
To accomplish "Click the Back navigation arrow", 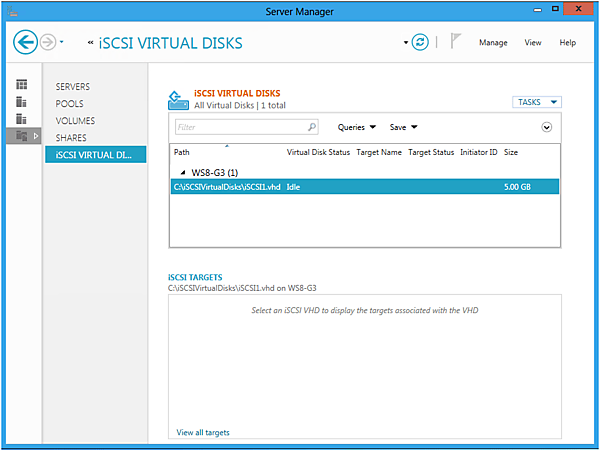I will pos(25,42).
